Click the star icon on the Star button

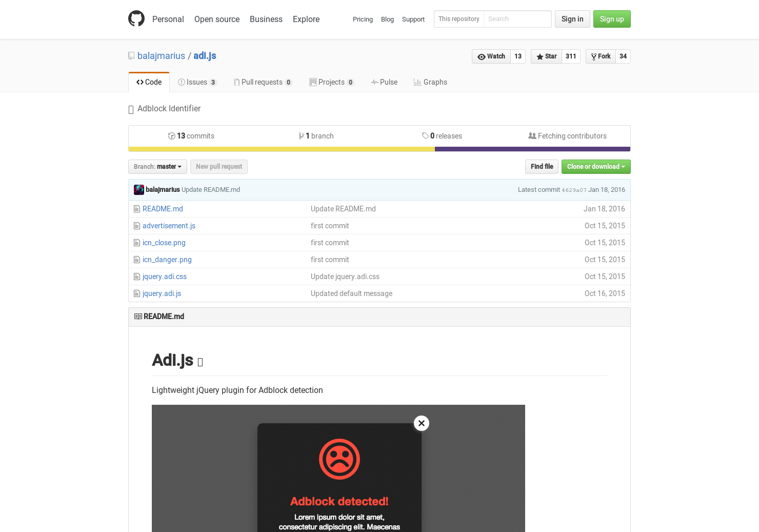tap(540, 56)
